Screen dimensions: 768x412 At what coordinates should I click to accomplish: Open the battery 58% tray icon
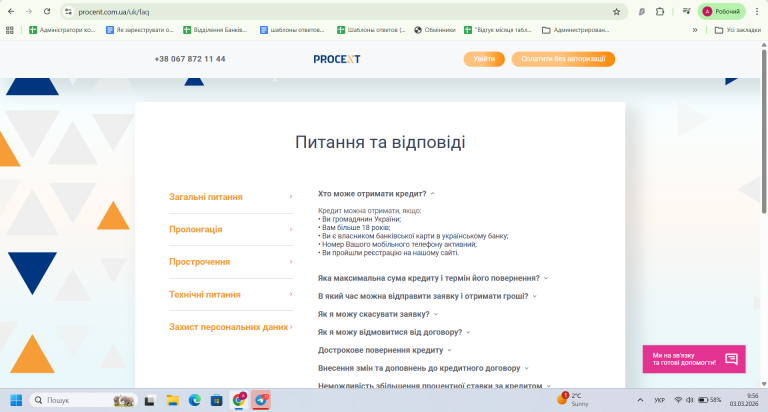coord(710,400)
